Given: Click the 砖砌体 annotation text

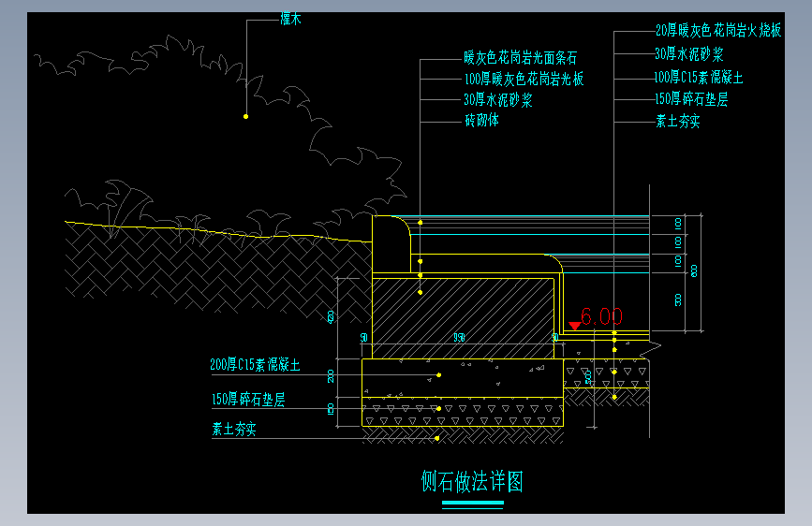Looking at the screenshot, I should [481, 121].
